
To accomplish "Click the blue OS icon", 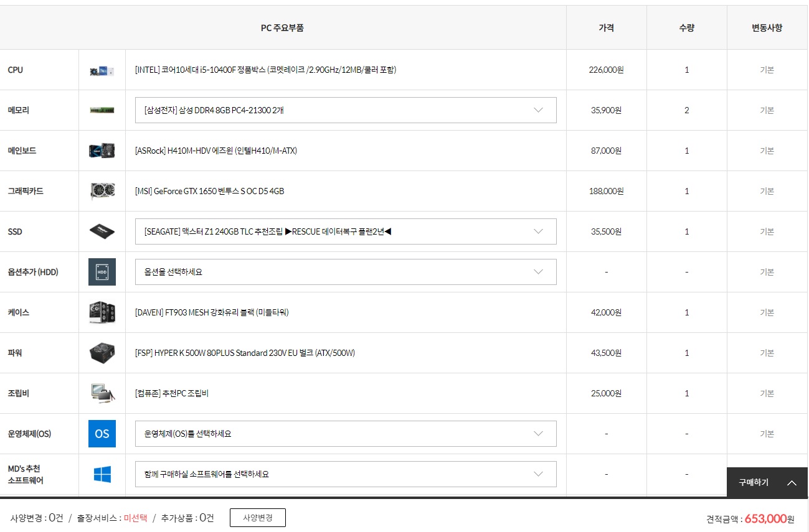I will point(102,434).
